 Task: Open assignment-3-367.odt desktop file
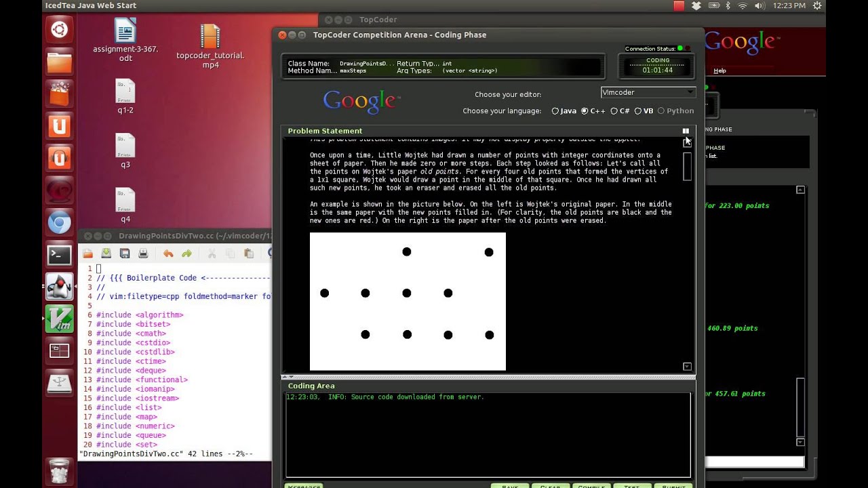click(125, 41)
